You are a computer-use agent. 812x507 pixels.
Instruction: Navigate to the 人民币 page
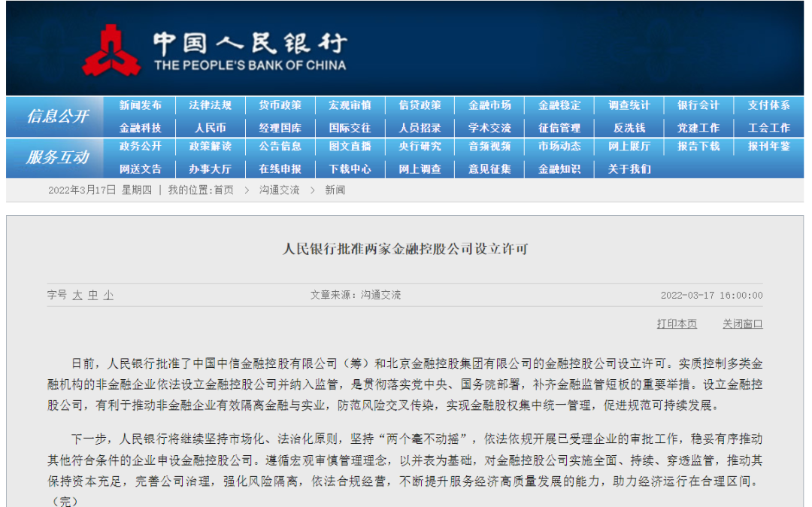[x=210, y=128]
